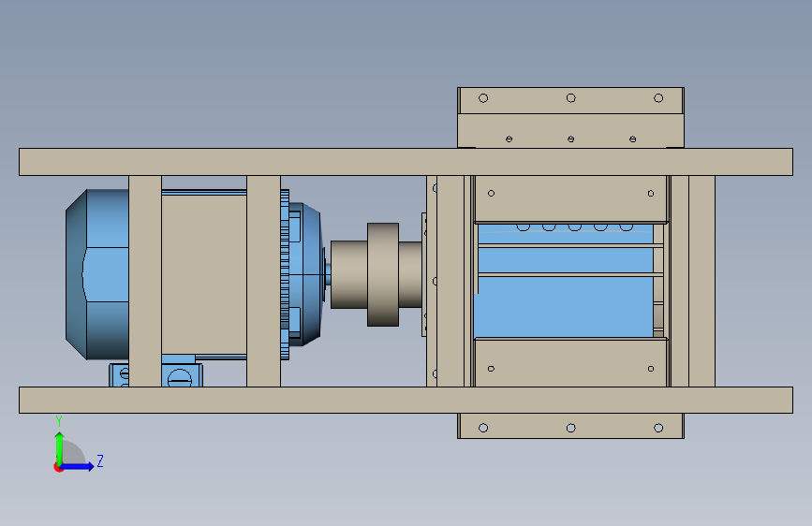This screenshot has height=526, width=812.
Task: Select the top long horizontal frame rail
Action: pyautogui.click(x=406, y=162)
